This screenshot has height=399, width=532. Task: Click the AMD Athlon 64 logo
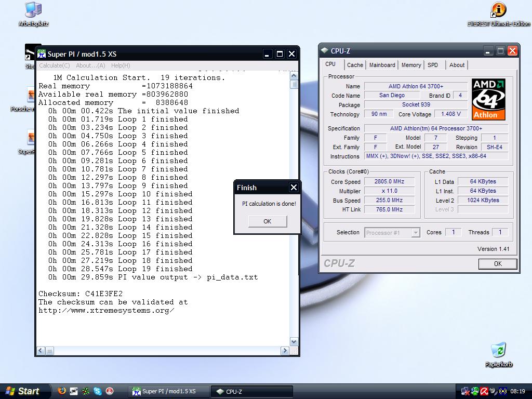coord(488,99)
